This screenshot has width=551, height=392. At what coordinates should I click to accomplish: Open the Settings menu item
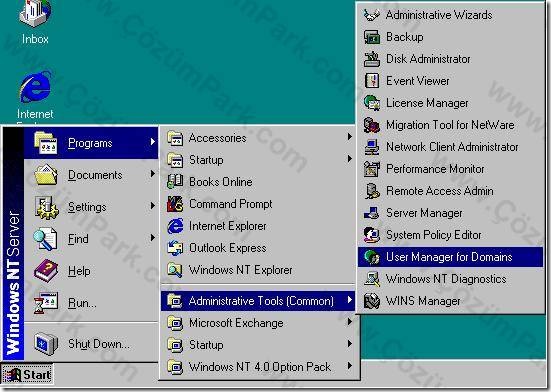[x=91, y=207]
